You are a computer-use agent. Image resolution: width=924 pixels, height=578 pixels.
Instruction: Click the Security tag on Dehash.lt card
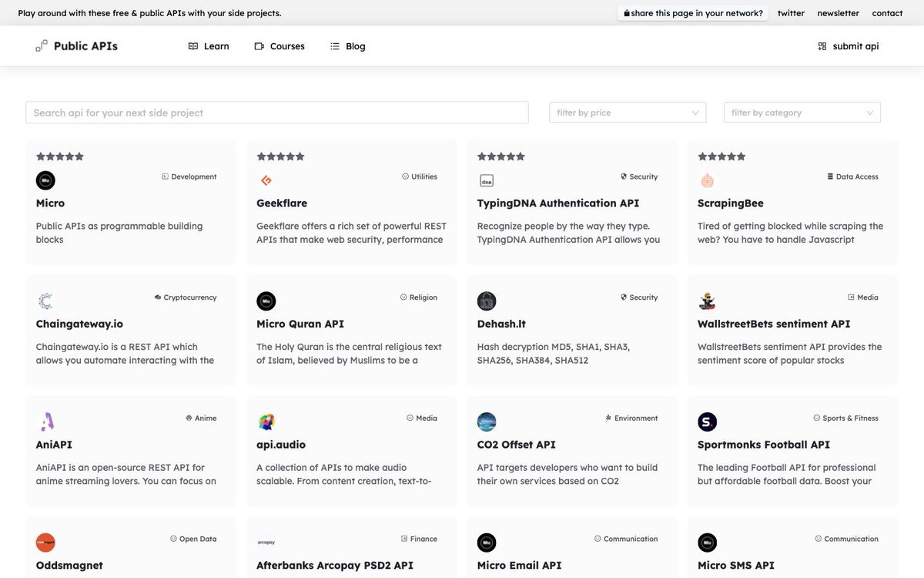coord(639,297)
